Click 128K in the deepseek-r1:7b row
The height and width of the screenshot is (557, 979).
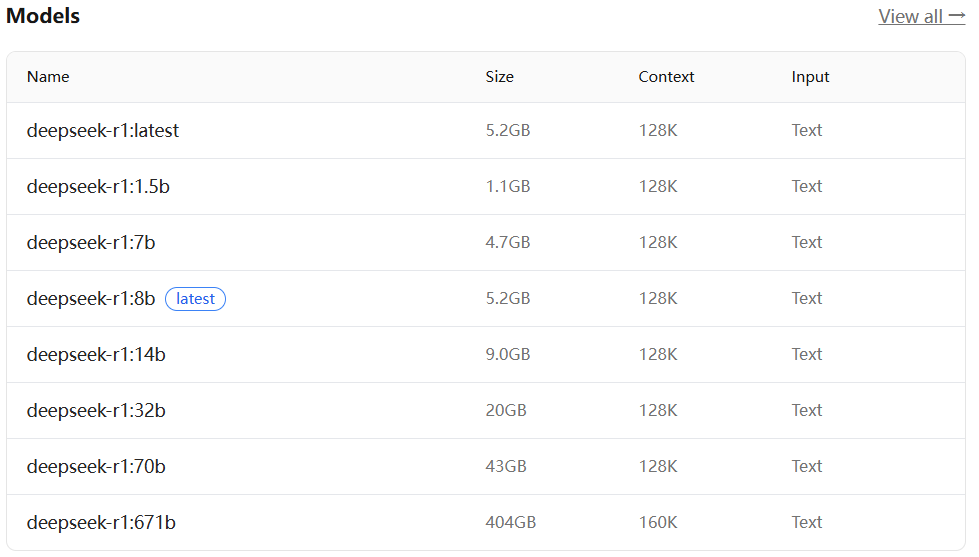pyautogui.click(x=658, y=242)
